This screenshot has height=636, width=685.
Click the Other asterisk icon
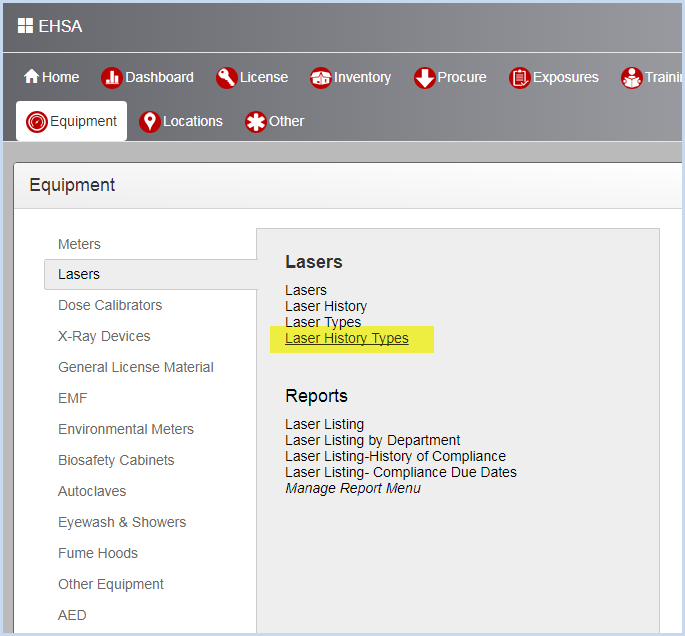pos(256,121)
